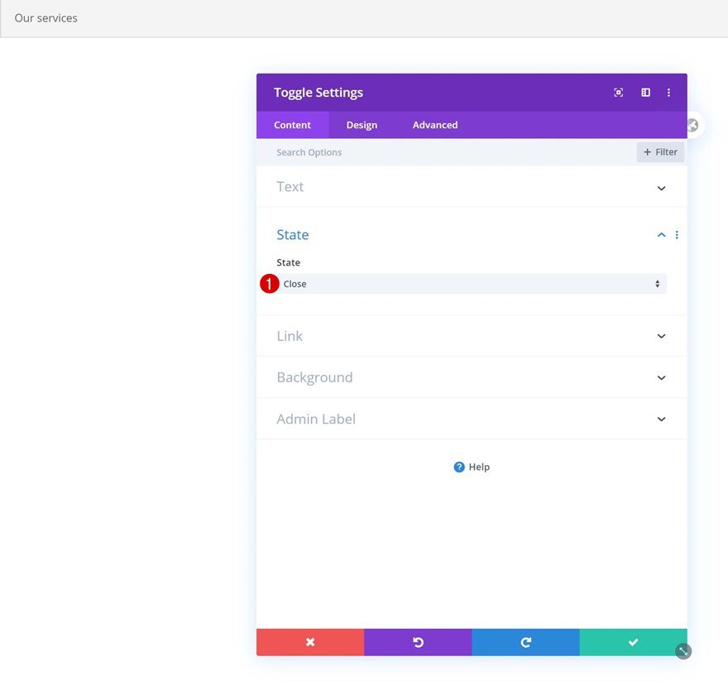
Task: Redo a change with the blue arrow icon
Action: click(524, 641)
